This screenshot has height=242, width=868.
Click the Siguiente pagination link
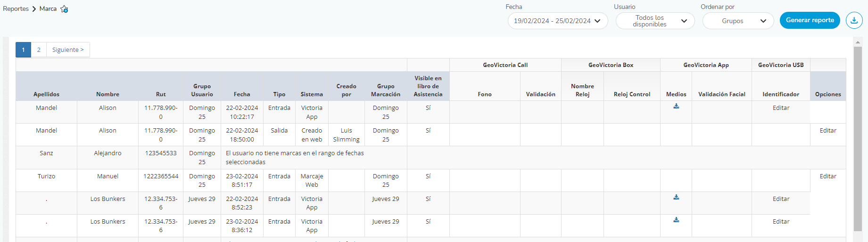68,50
